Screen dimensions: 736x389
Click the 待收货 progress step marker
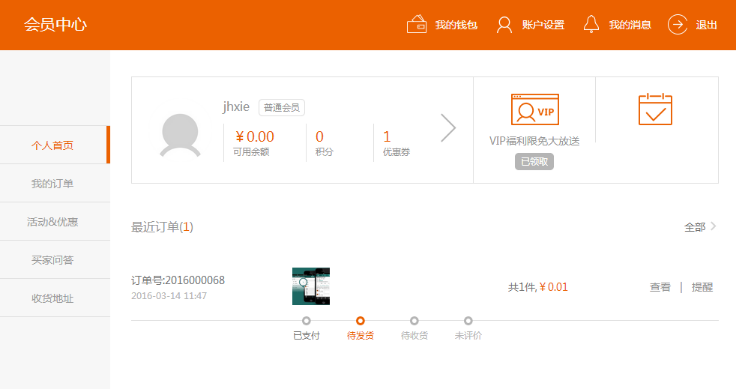pos(414,320)
